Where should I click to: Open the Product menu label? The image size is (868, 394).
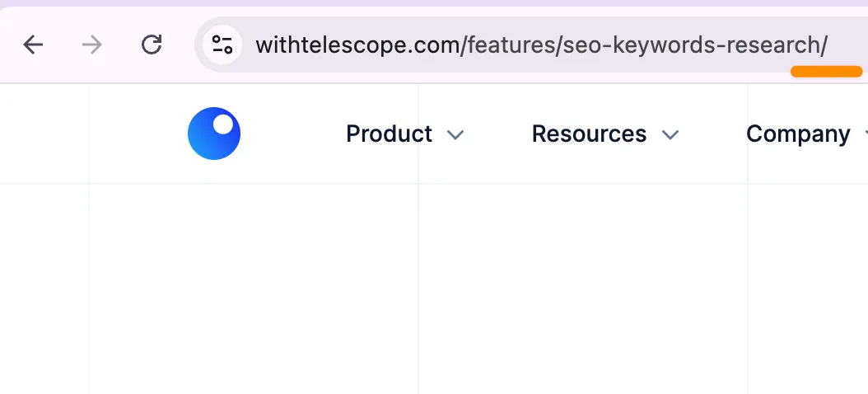(x=389, y=134)
